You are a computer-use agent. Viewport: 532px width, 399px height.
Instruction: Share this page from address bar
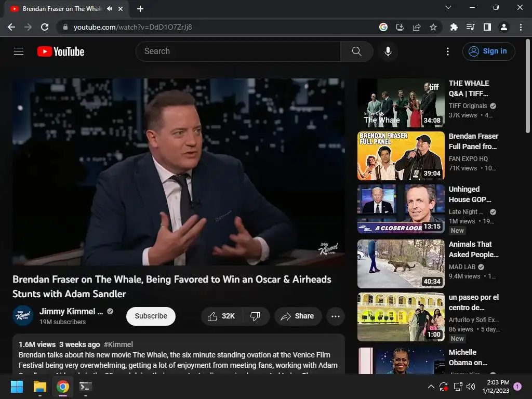(x=417, y=27)
